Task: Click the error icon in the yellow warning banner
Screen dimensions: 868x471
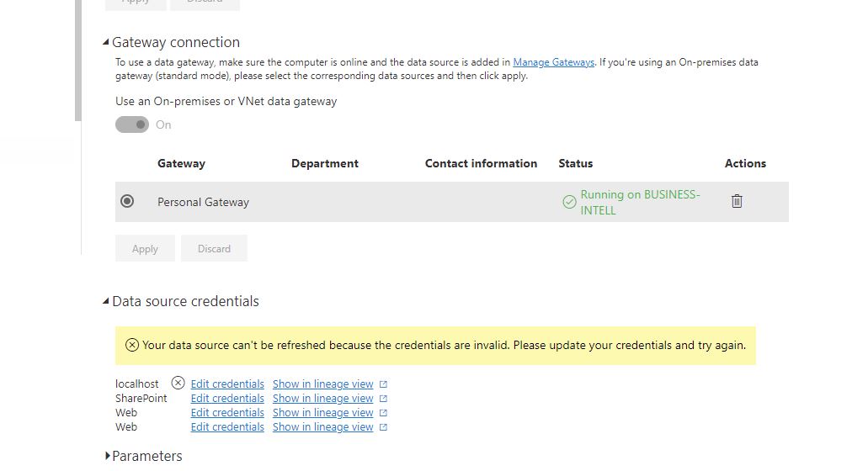Action: (131, 346)
